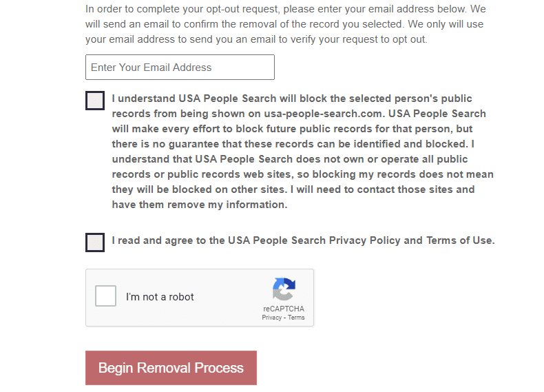Open the reCAPTCHA Terms link
Screen dimensions: 544x392
(x=296, y=318)
